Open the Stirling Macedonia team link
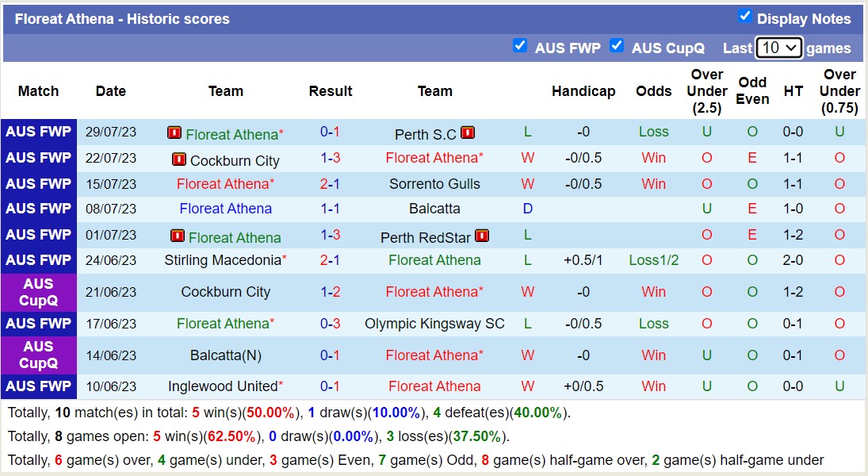Image resolution: width=868 pixels, height=476 pixels. pos(223,260)
